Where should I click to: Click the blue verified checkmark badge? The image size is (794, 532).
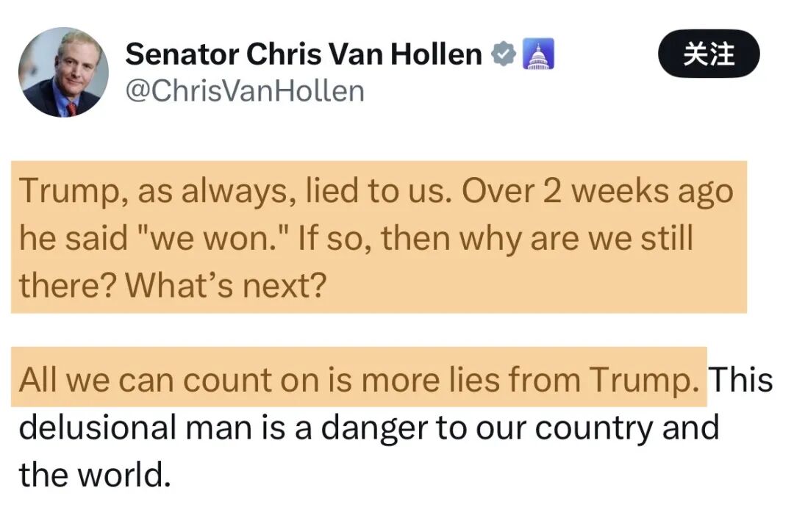504,54
